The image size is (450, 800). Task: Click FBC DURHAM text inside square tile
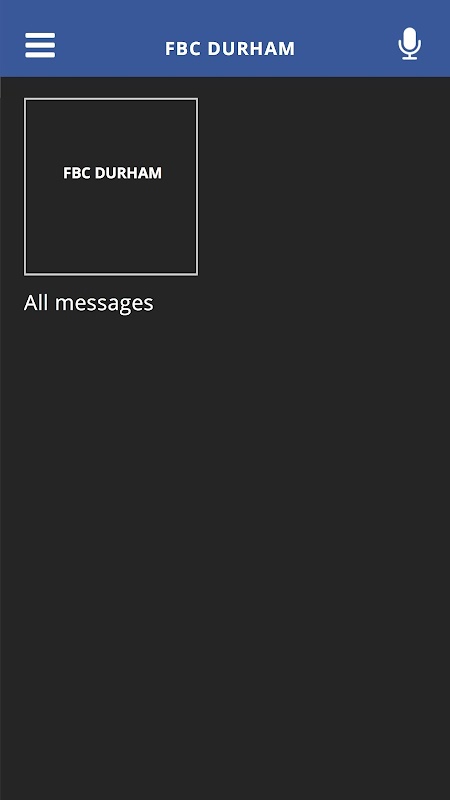pos(112,173)
